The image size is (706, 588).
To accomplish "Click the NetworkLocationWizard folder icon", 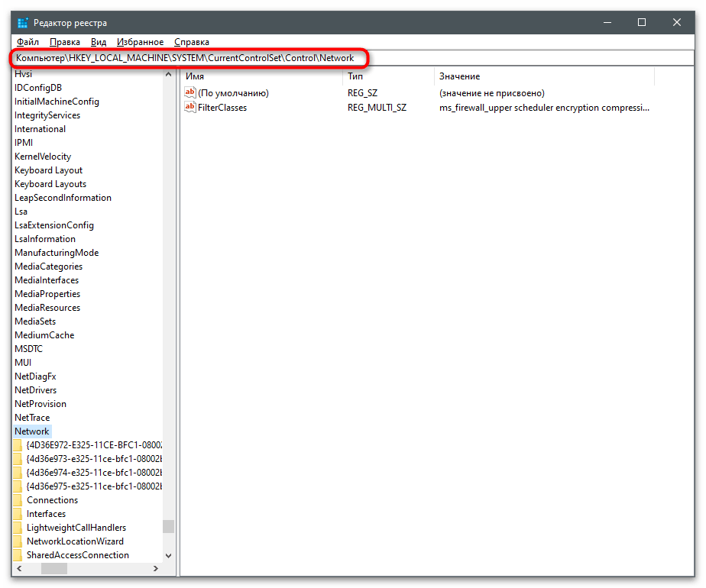I will [18, 541].
